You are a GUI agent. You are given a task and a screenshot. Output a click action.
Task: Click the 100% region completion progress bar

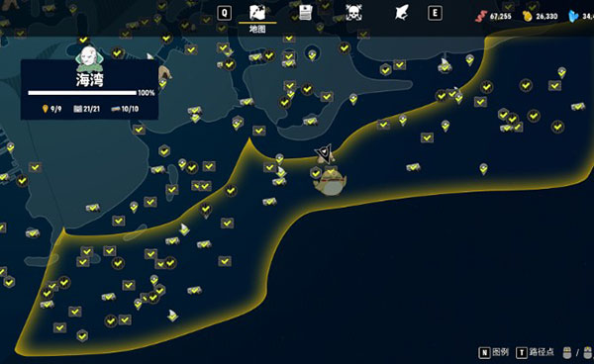pos(82,93)
